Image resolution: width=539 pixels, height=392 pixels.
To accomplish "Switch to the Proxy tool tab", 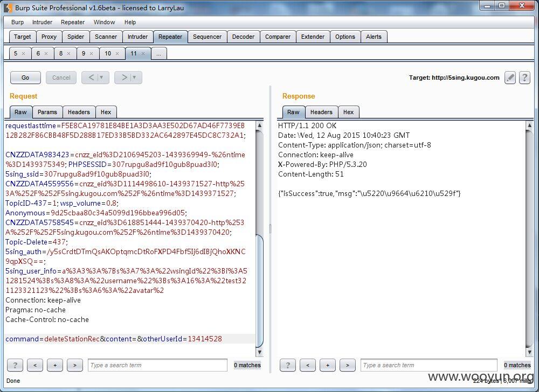I will (x=49, y=37).
